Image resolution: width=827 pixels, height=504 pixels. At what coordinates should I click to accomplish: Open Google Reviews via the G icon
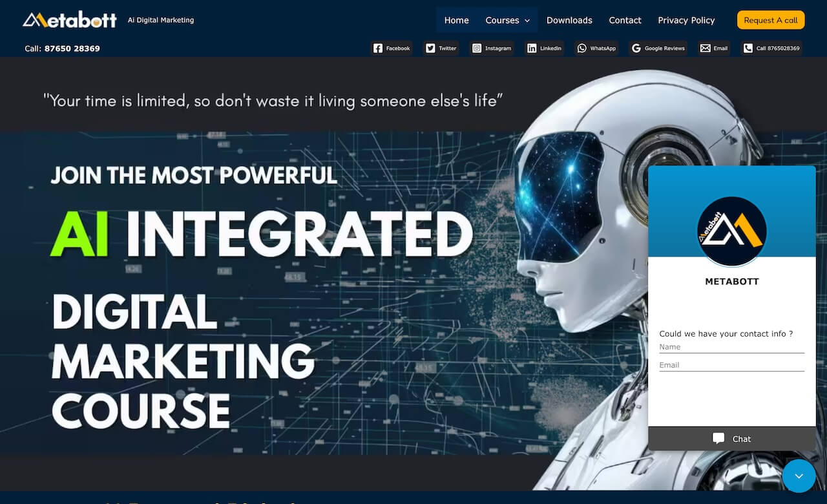636,48
